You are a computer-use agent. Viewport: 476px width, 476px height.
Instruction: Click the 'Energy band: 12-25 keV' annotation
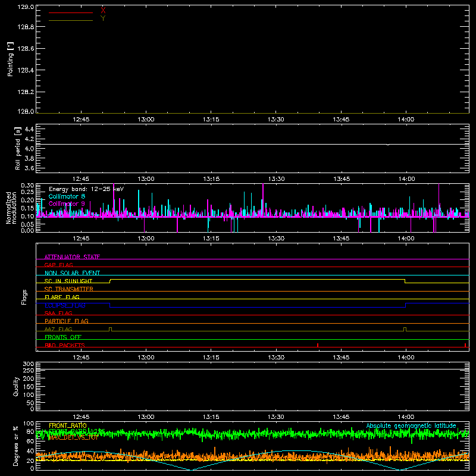(86, 189)
